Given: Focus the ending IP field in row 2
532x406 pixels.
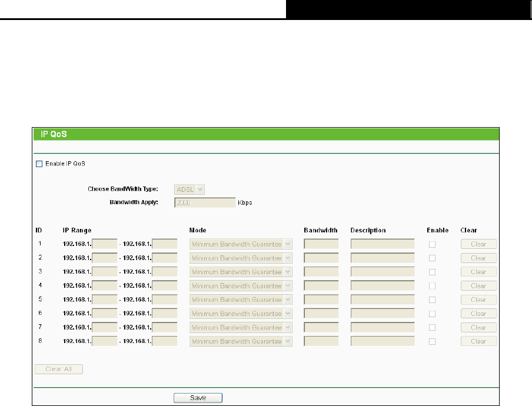Looking at the screenshot, I should pyautogui.click(x=165, y=258).
